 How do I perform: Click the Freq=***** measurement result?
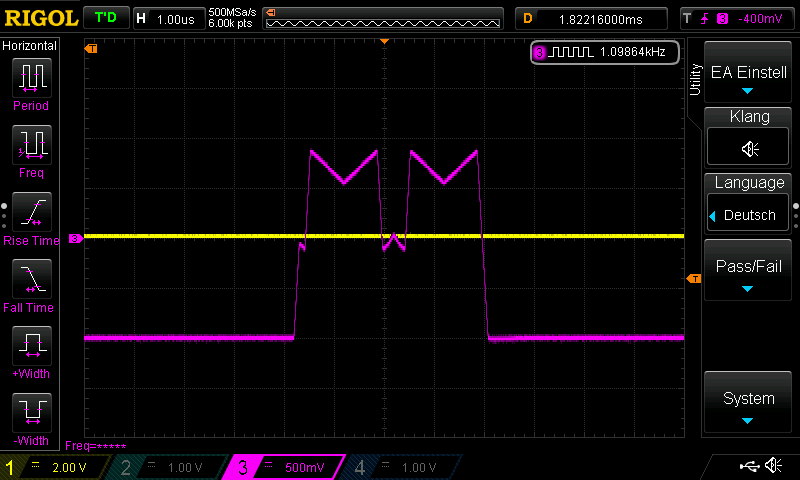tap(95, 446)
